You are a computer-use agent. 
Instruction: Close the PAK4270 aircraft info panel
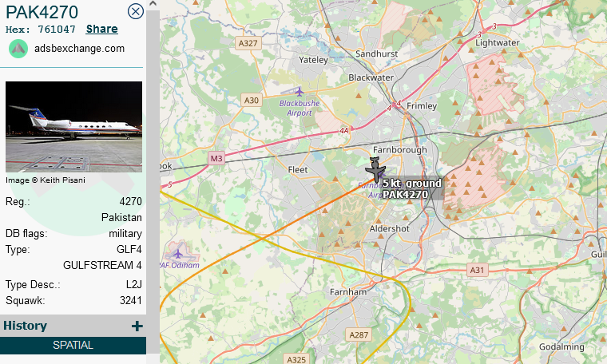tap(136, 11)
